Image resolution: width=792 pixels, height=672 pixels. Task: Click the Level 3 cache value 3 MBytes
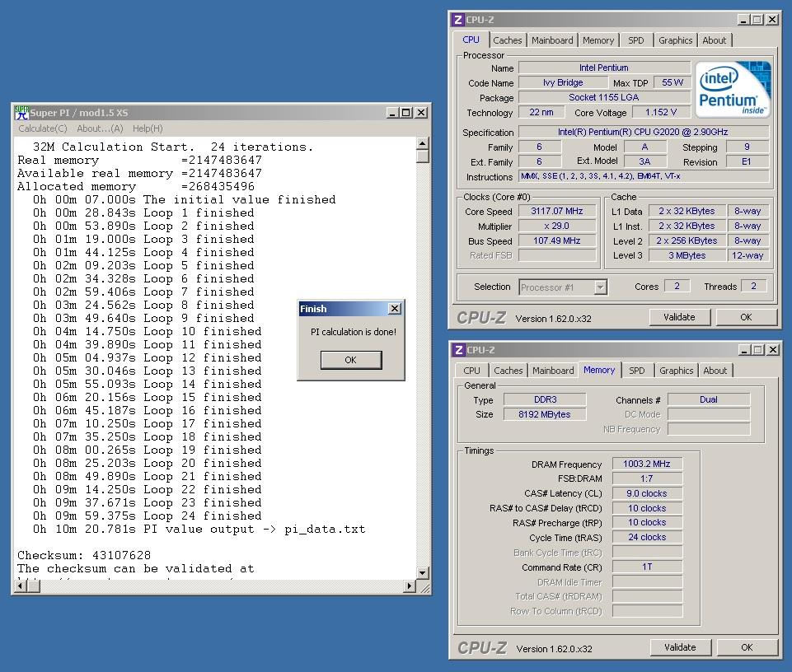687,255
